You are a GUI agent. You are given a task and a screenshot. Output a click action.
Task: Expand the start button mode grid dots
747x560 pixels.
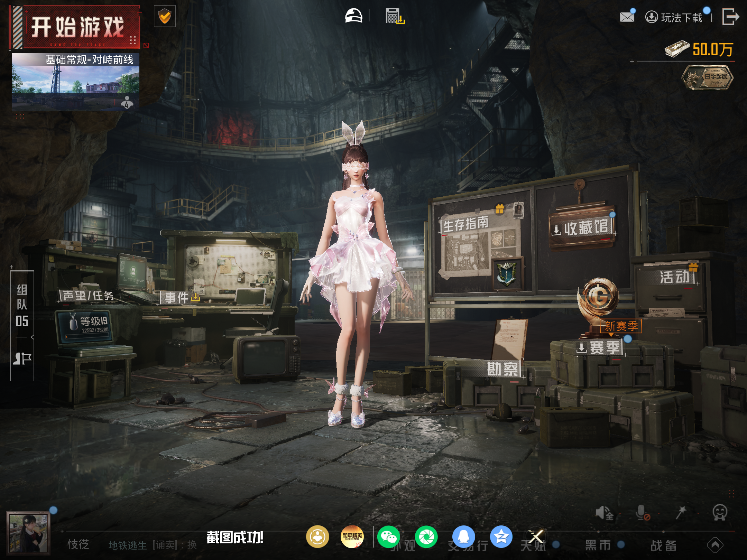click(x=132, y=40)
